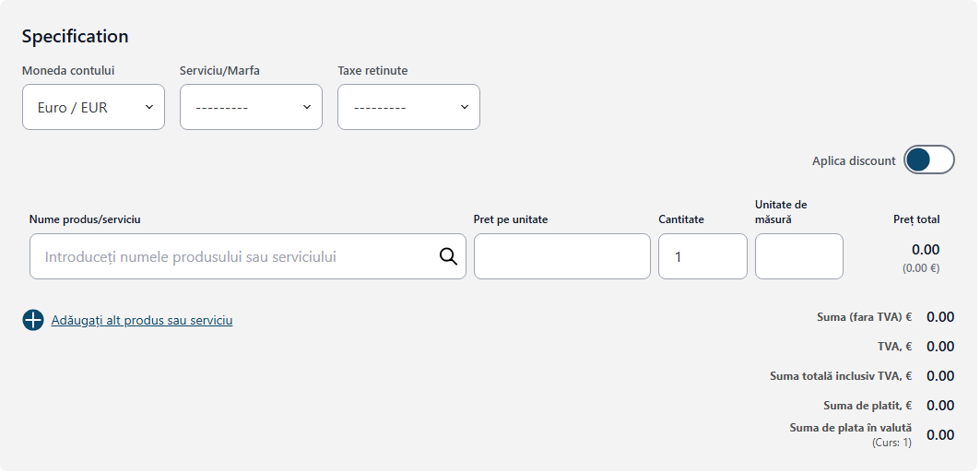Click the plus circle icon
The width and height of the screenshot is (980, 473).
(x=33, y=320)
